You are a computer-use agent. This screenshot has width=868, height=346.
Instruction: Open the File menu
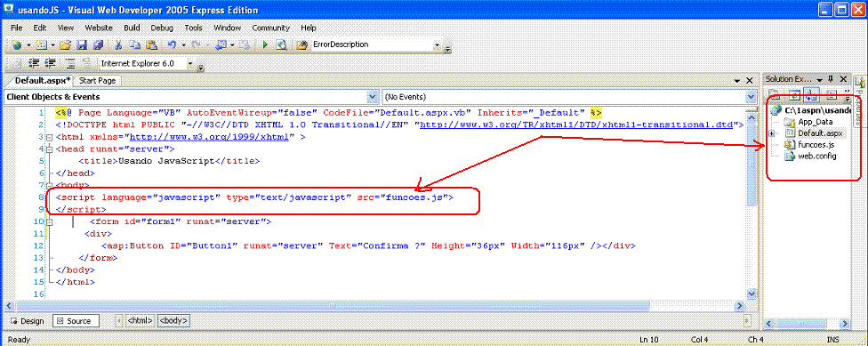17,28
